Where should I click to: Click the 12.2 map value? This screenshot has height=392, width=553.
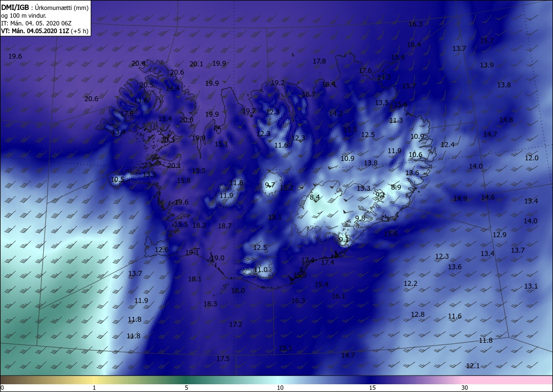(410, 284)
